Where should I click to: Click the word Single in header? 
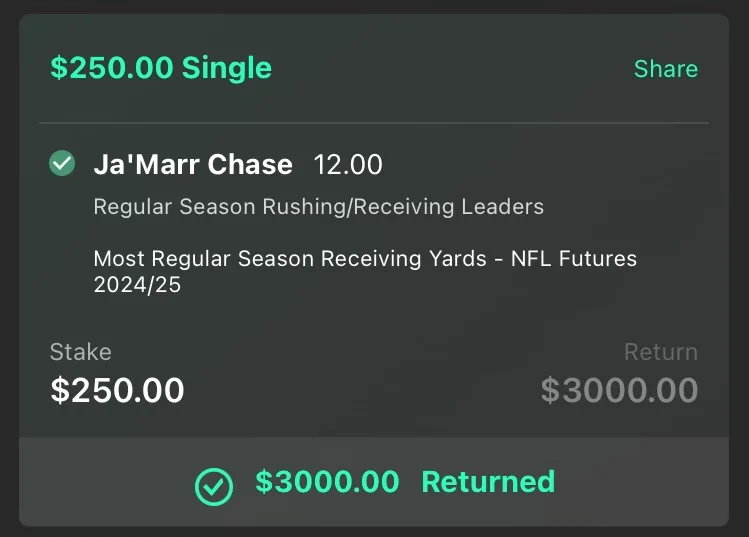pos(227,68)
